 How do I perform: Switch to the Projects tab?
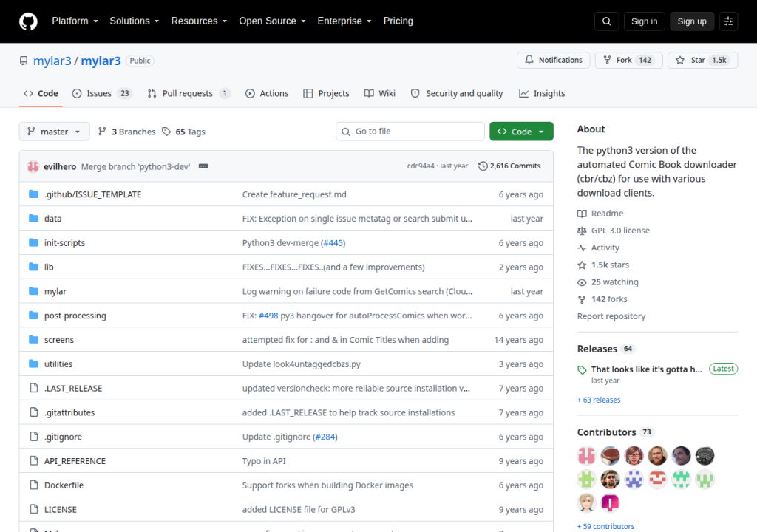pos(326,93)
